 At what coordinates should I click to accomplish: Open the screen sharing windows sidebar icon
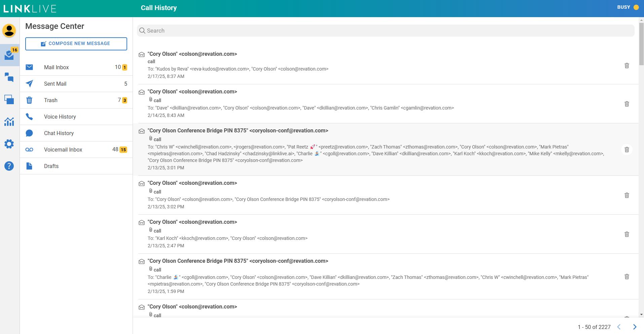pos(9,99)
